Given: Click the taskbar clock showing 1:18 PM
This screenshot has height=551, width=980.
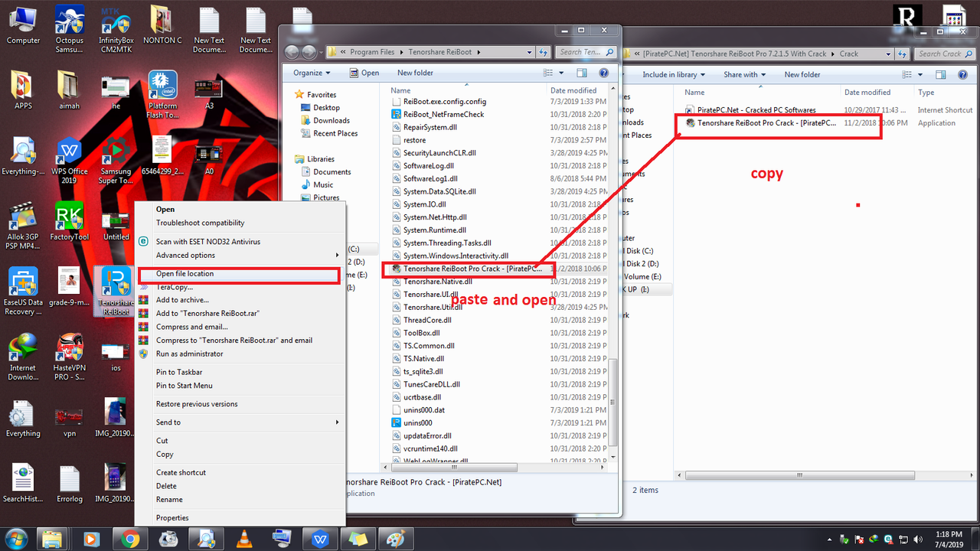Looking at the screenshot, I should [x=949, y=539].
